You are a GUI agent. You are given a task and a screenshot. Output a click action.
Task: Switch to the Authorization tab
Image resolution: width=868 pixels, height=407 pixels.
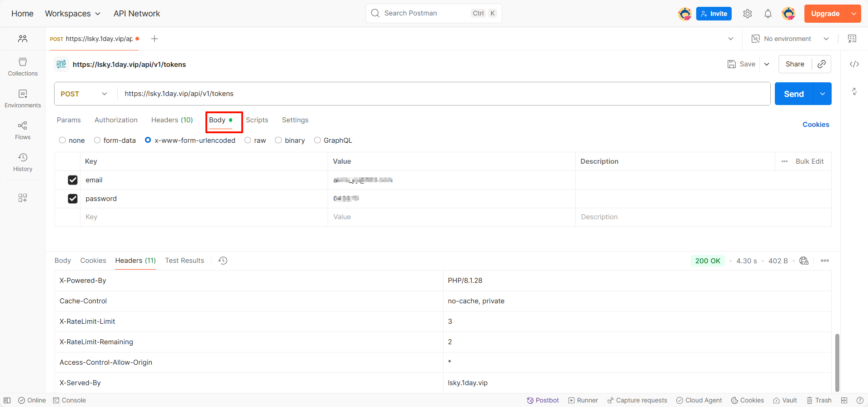click(116, 120)
